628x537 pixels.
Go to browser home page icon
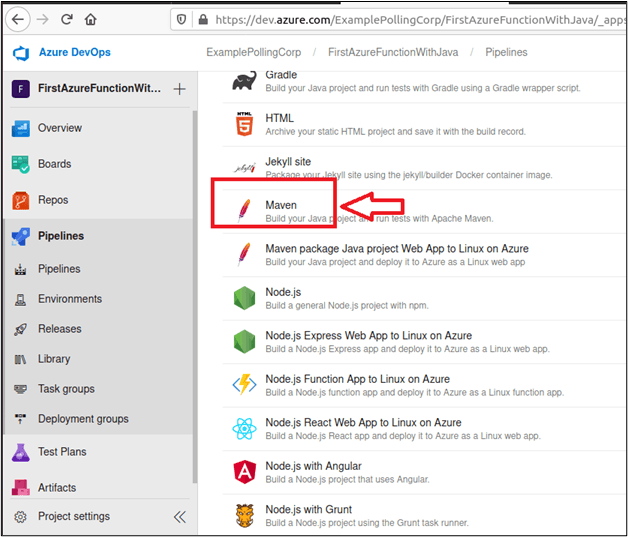91,19
